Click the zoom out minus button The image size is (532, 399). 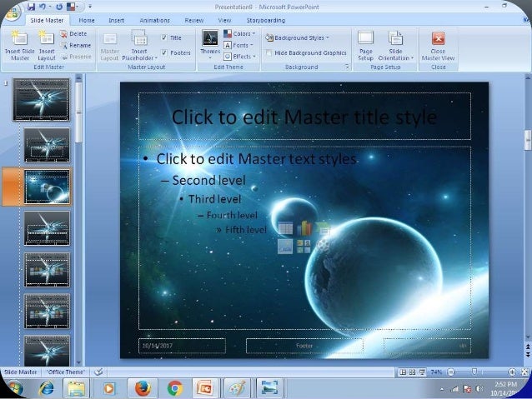pyautogui.click(x=451, y=372)
